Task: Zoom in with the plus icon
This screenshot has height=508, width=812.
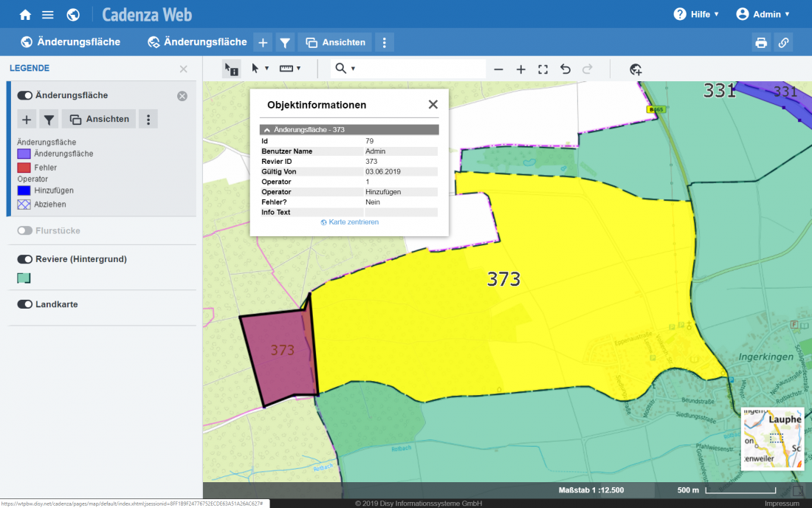Action: (x=520, y=69)
